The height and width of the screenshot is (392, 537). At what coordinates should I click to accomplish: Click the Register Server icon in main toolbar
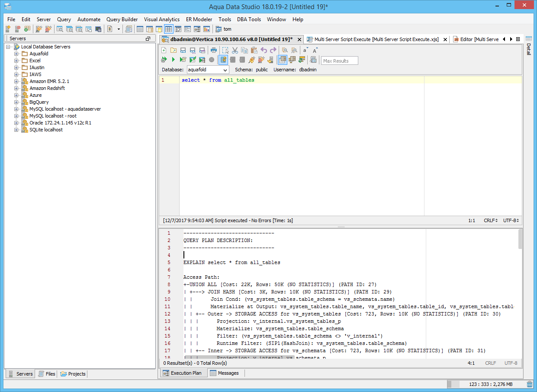pyautogui.click(x=8, y=29)
